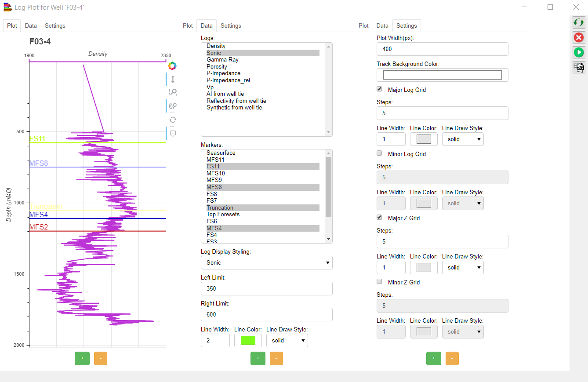Screen dimensions: 588x382
Task: Select the vertical pan tool on the plot toolbar
Action: pos(173,79)
